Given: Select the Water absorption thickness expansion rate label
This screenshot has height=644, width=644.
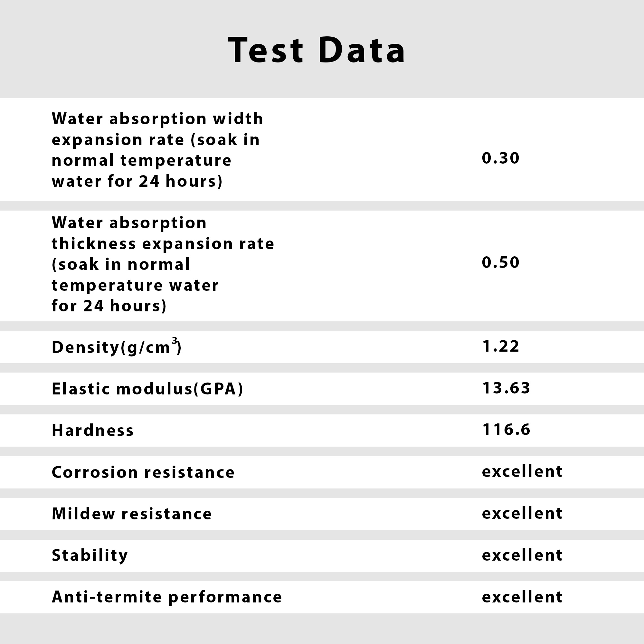Looking at the screenshot, I should point(163,264).
